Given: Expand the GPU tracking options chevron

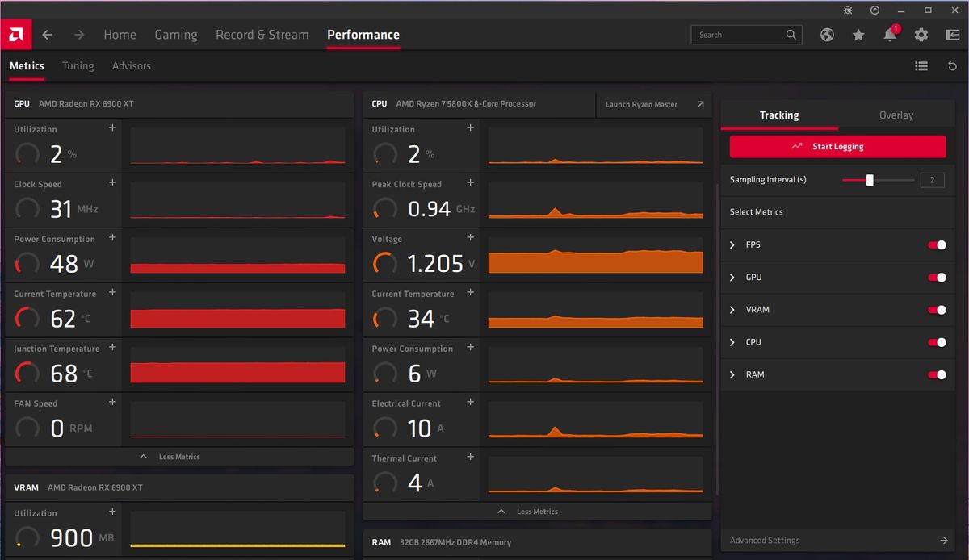Looking at the screenshot, I should (732, 277).
